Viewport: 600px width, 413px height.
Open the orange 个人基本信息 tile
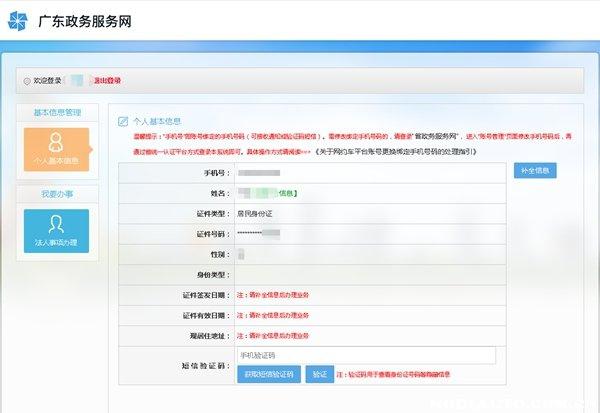click(56, 150)
